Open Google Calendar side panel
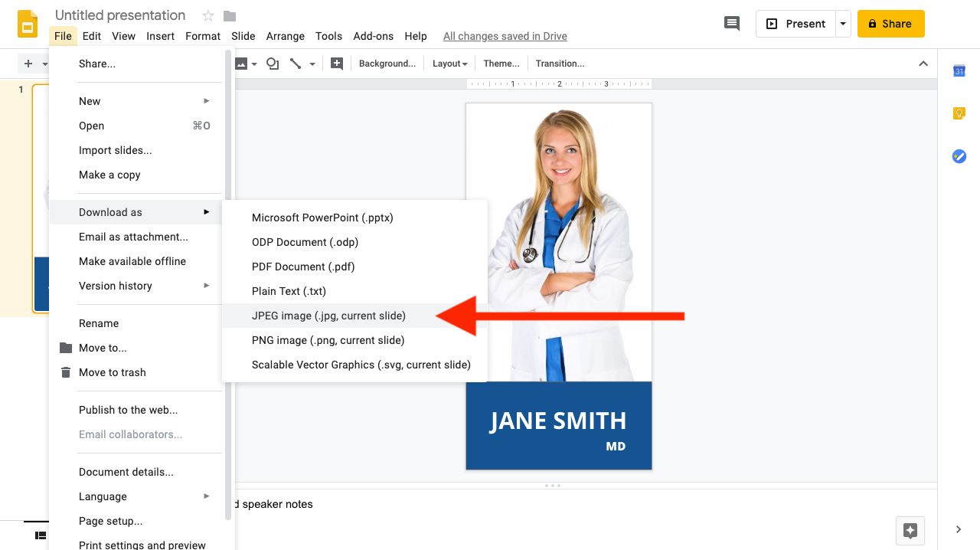This screenshot has height=550, width=980. click(959, 71)
